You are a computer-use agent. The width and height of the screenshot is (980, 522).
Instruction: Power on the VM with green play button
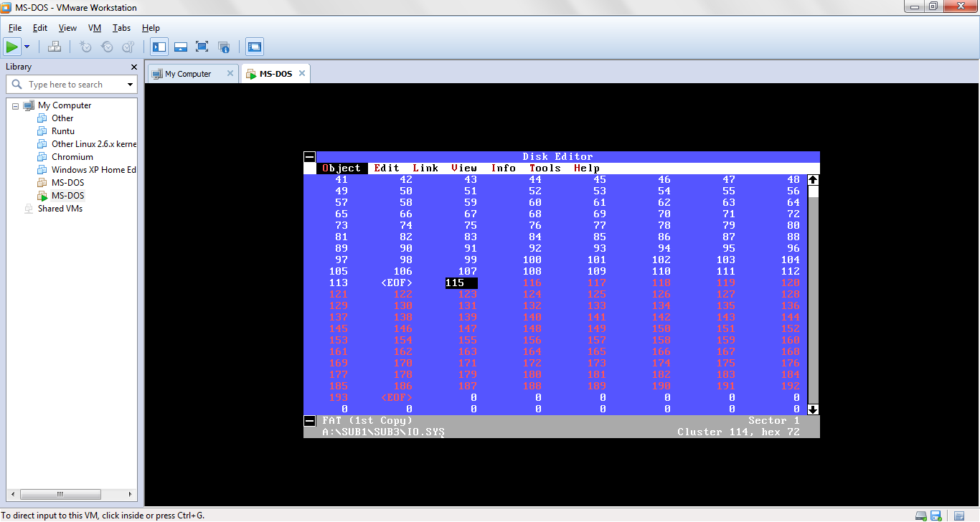tap(11, 47)
